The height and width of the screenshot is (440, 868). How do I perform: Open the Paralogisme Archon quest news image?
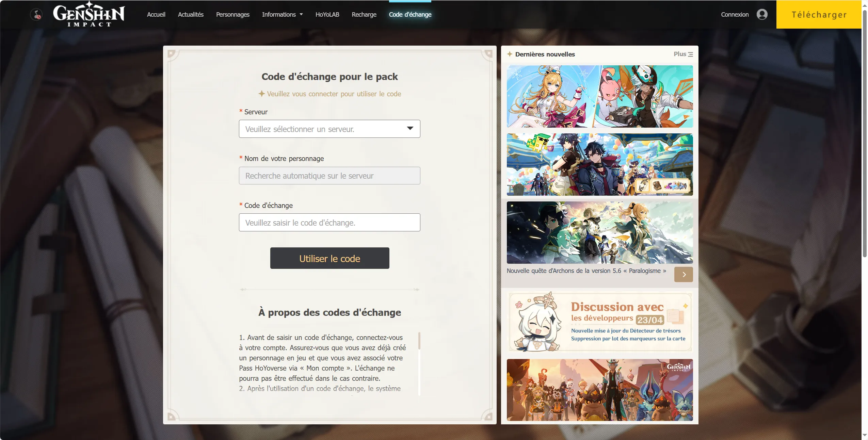(x=600, y=232)
